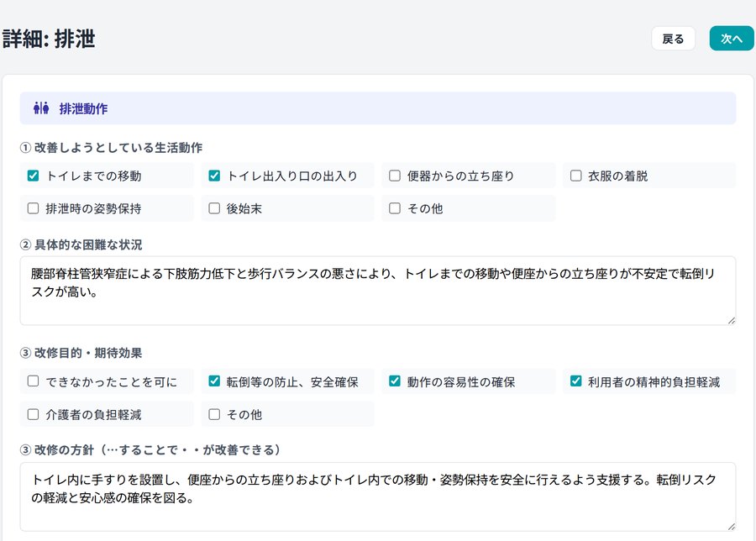Check 介護者の負担軽減 checkbox
Screen dimensions: 756x541
[x=33, y=414]
